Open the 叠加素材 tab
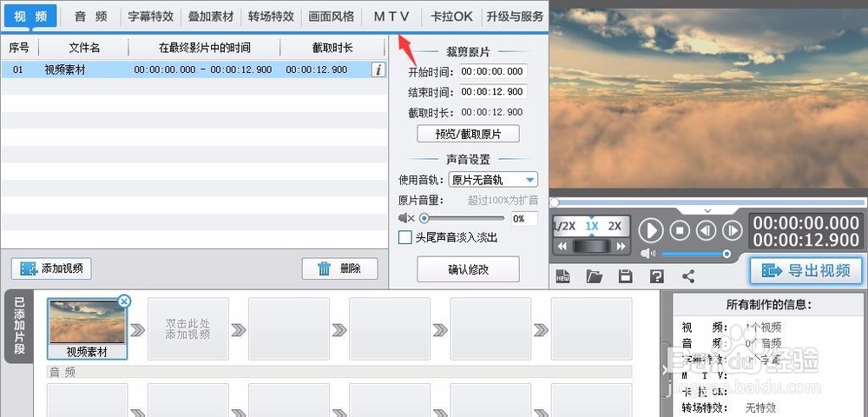Screen dimensions: 868x417 [x=211, y=17]
